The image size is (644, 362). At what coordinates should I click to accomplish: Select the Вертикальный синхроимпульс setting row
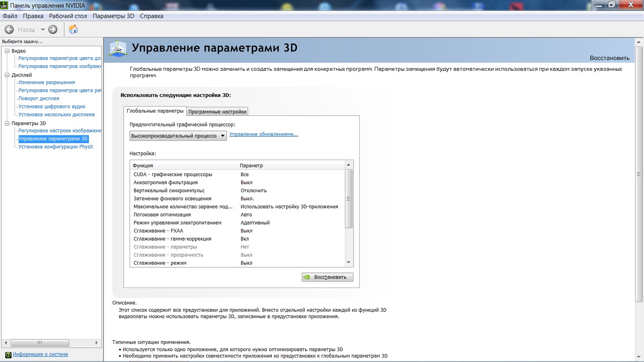point(237,191)
